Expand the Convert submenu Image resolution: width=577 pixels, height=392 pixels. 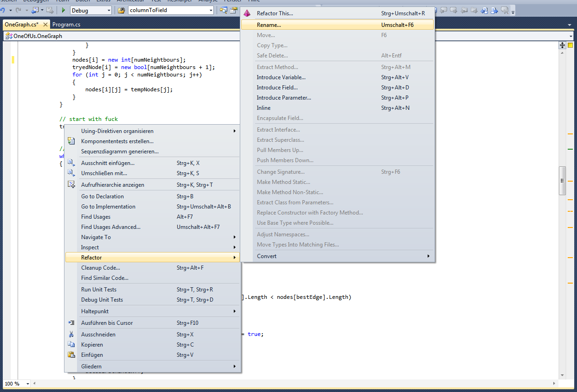click(428, 256)
